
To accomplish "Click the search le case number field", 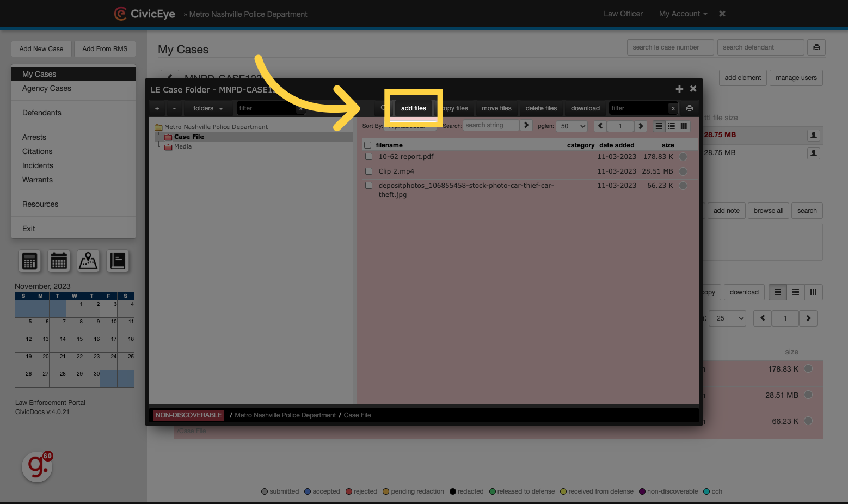I will tap(671, 47).
